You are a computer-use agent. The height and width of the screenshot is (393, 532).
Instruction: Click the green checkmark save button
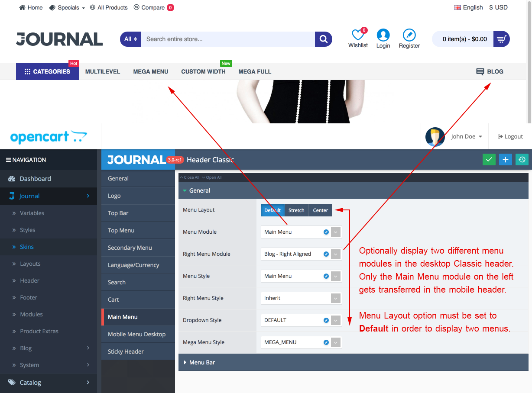click(x=489, y=159)
